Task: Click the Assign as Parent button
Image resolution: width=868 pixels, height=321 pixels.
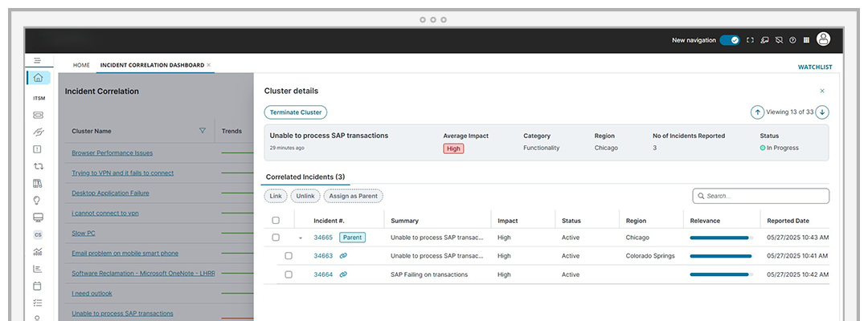Action: [353, 196]
